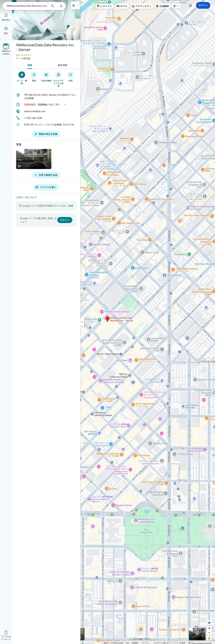Click the La Sabrosita restaurant pin
The image size is (215, 644).
click(113, 69)
